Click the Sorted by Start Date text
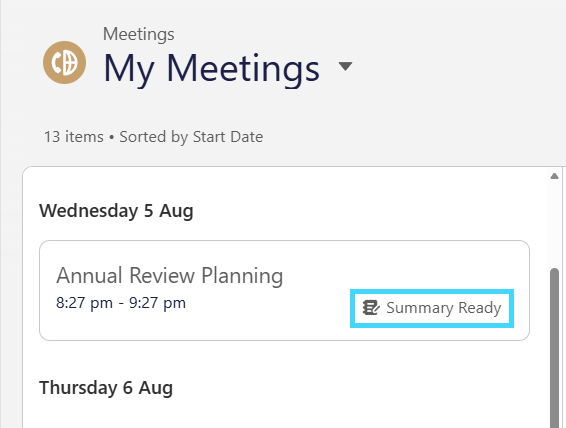 (191, 137)
